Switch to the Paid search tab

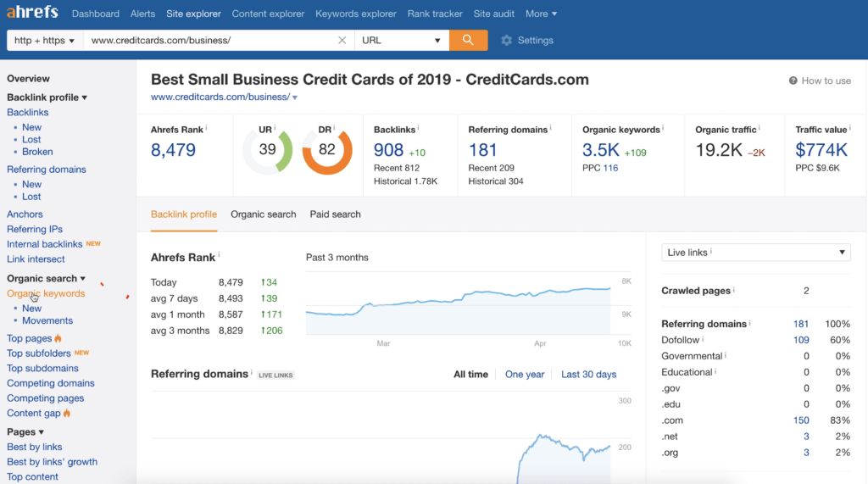click(335, 214)
